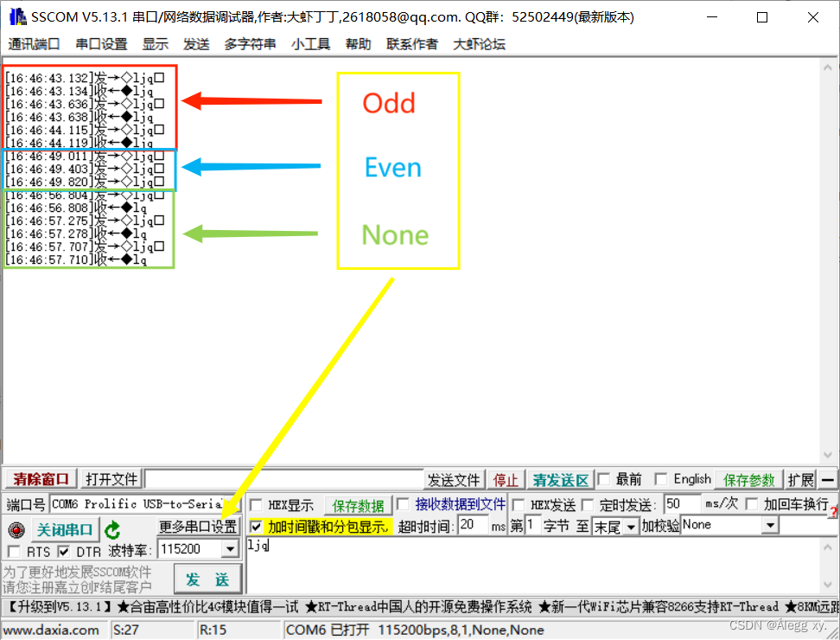Click the 第 byte number field
Viewport: 840px width, 640px height.
(532, 525)
